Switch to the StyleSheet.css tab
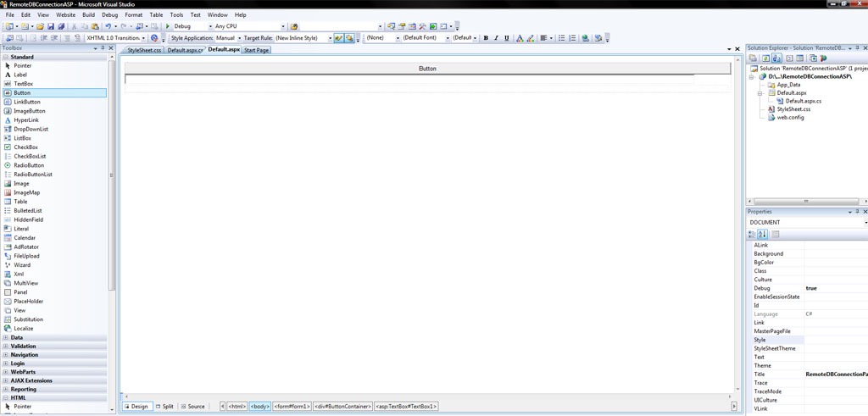Screen dimensions: 868x416 tap(144, 50)
